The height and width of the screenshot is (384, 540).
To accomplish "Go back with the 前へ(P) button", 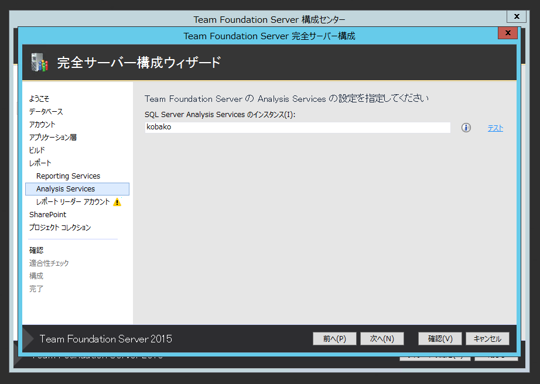I will pyautogui.click(x=334, y=339).
